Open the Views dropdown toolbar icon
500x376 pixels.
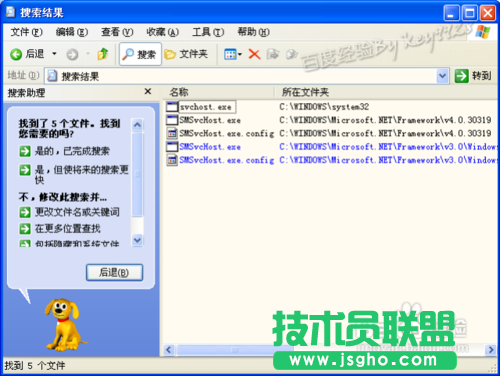coord(233,54)
